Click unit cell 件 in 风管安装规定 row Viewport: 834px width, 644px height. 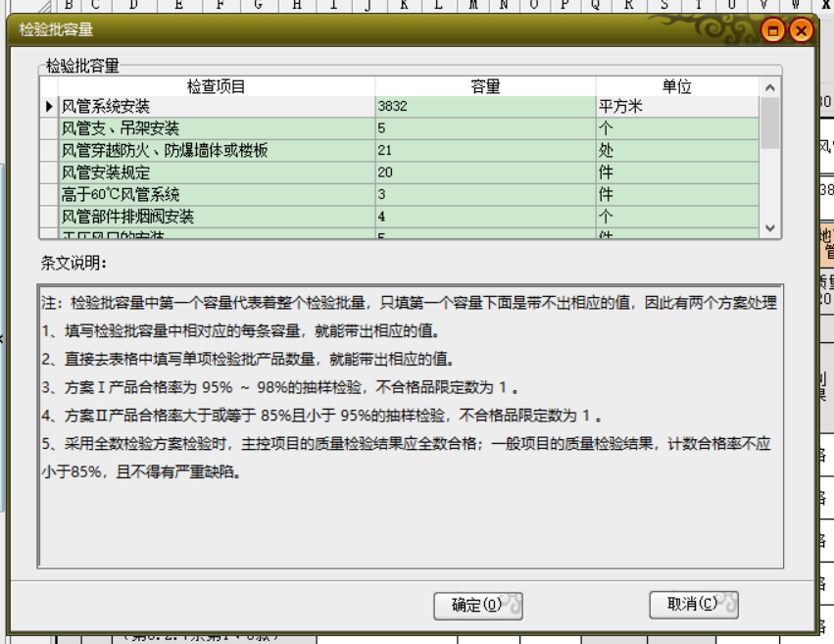pyautogui.click(x=677, y=173)
